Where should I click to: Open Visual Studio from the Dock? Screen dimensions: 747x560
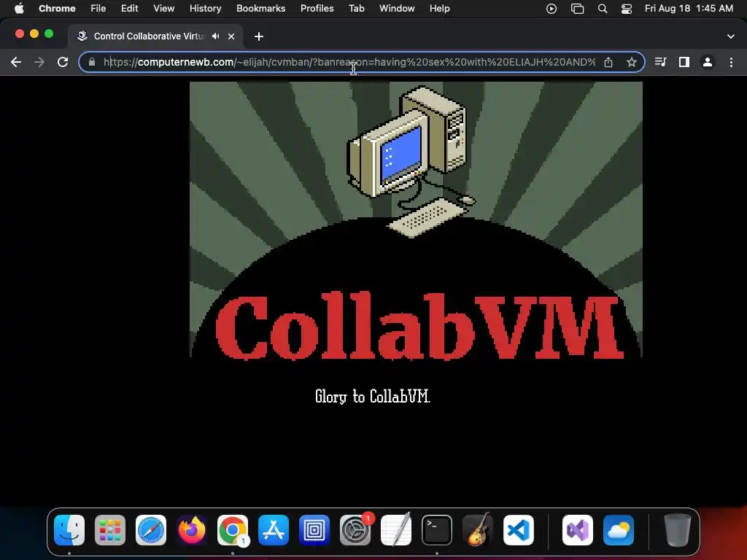pos(578,530)
